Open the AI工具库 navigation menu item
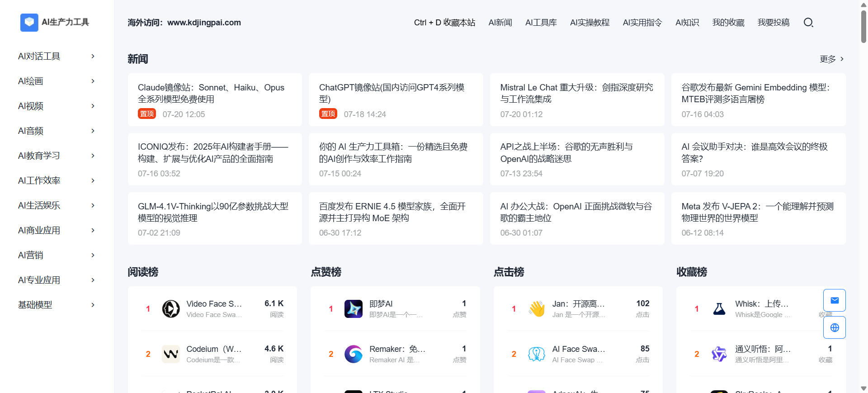868x393 pixels. 541,23
